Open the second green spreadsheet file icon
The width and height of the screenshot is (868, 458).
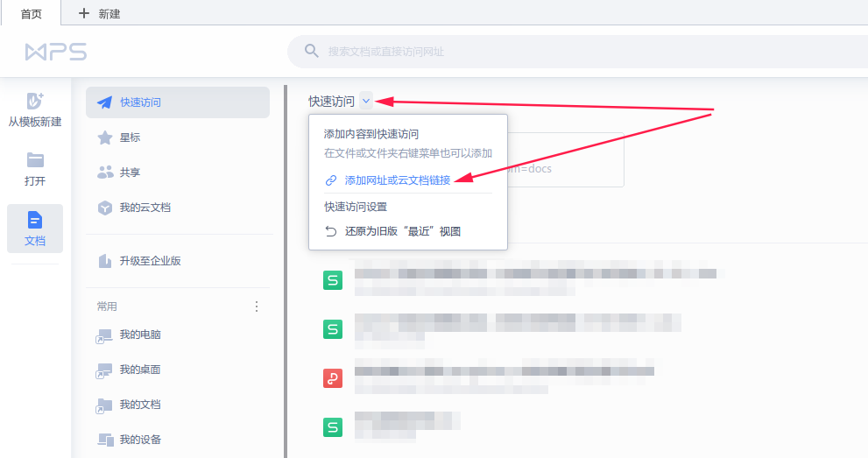click(x=333, y=329)
